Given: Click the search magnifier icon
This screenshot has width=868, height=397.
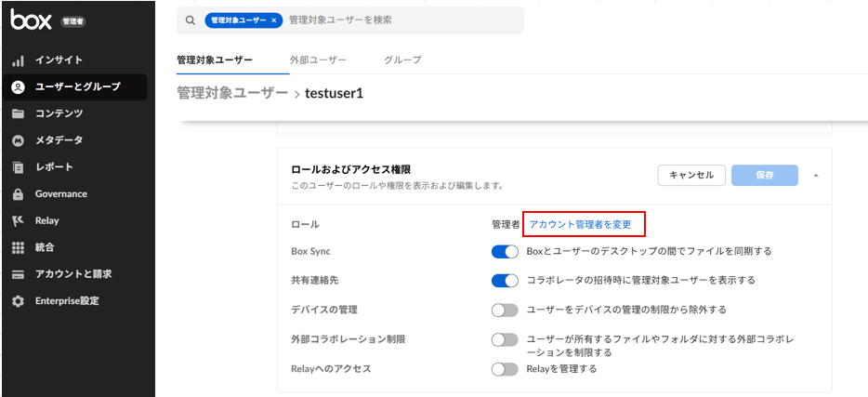Looking at the screenshot, I should (x=191, y=20).
